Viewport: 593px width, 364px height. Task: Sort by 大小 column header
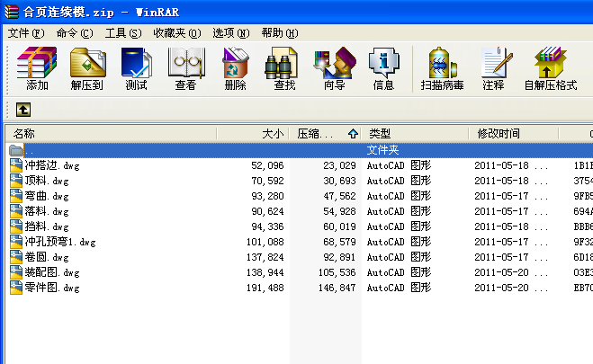point(253,134)
